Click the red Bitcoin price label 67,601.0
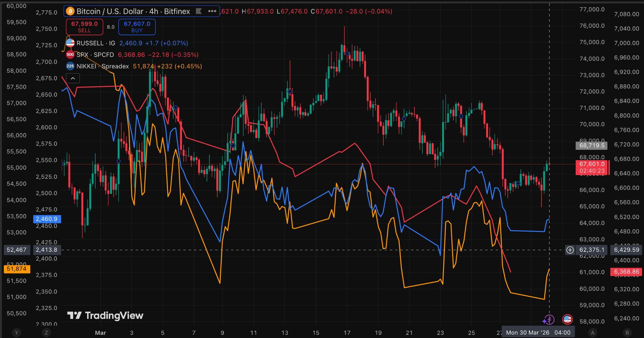Image resolution: width=644 pixels, height=338 pixels. tap(592, 167)
